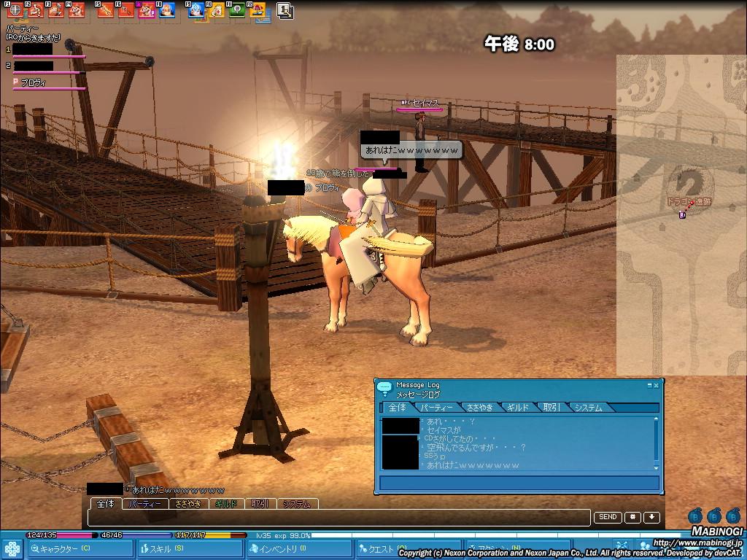The height and width of the screenshot is (560, 747).
Task: Open the main menu knot icon
Action: click(12, 549)
